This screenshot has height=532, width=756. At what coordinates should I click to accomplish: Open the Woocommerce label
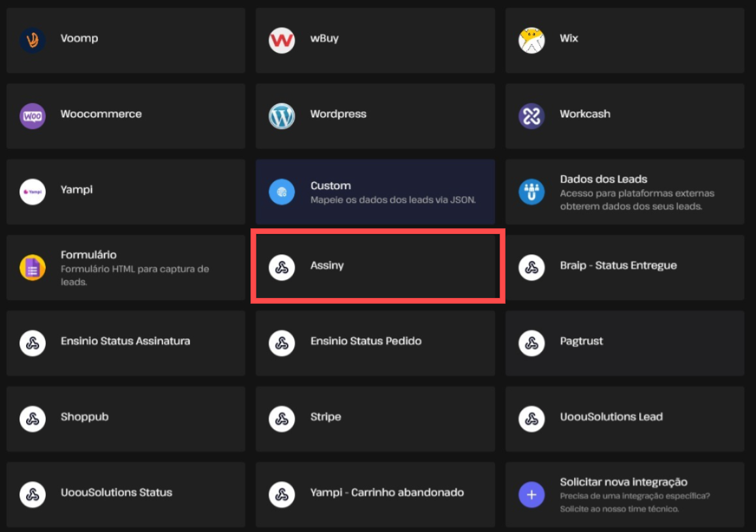tap(101, 113)
